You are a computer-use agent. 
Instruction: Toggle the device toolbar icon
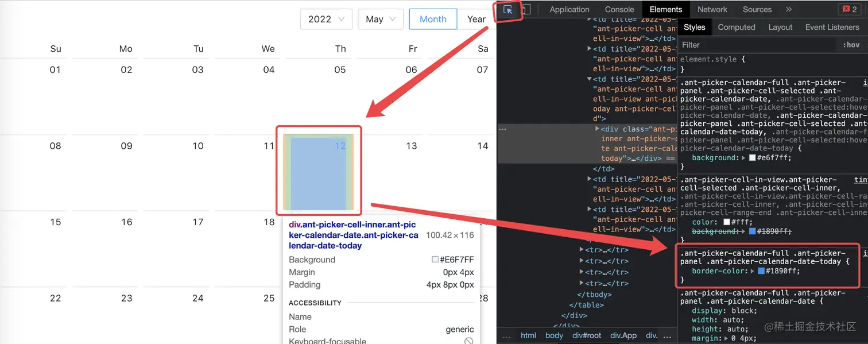[x=526, y=10]
